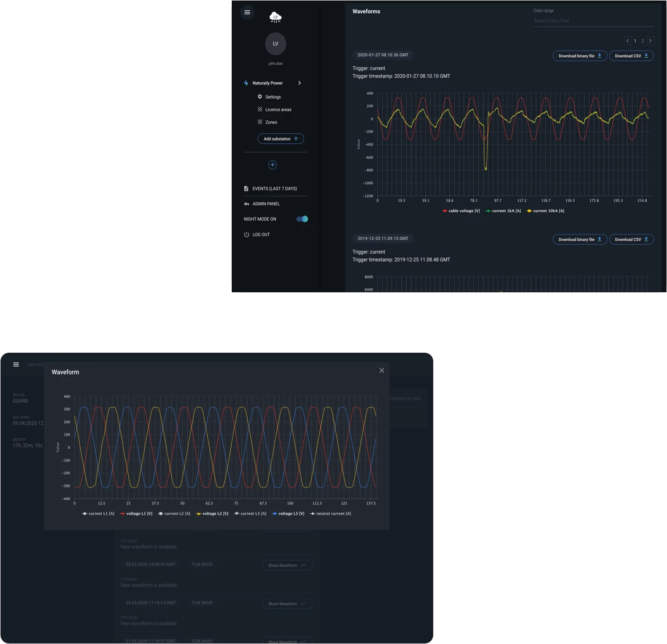This screenshot has height=644, width=667.
Task: Click the 2019-12-25 11.09.13 GMT date chip
Action: [x=383, y=239]
